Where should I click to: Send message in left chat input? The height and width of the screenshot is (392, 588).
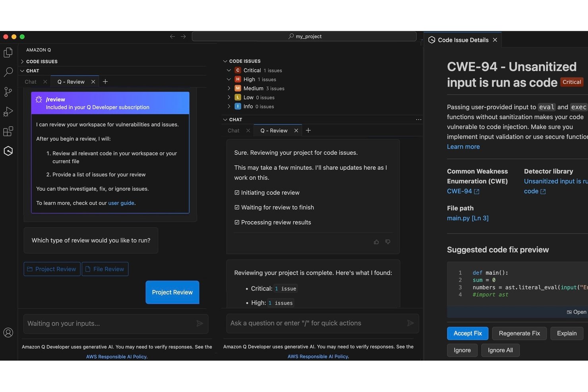[x=200, y=324]
